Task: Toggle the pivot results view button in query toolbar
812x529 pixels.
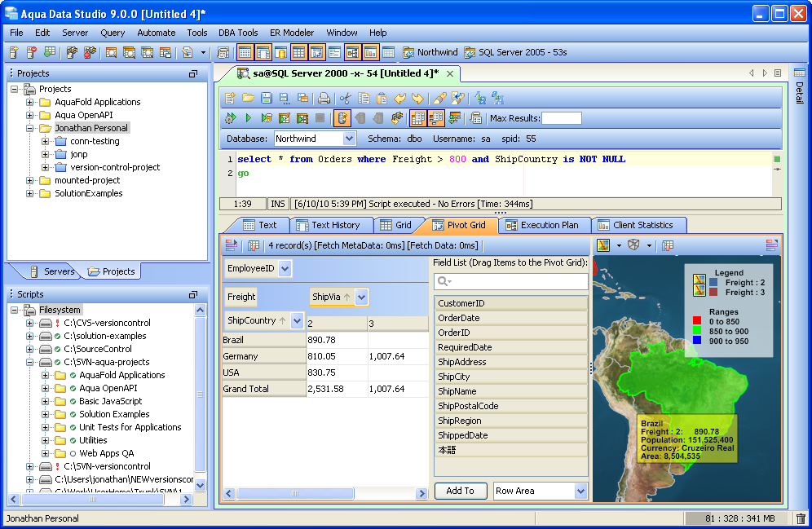Action: 435,118
